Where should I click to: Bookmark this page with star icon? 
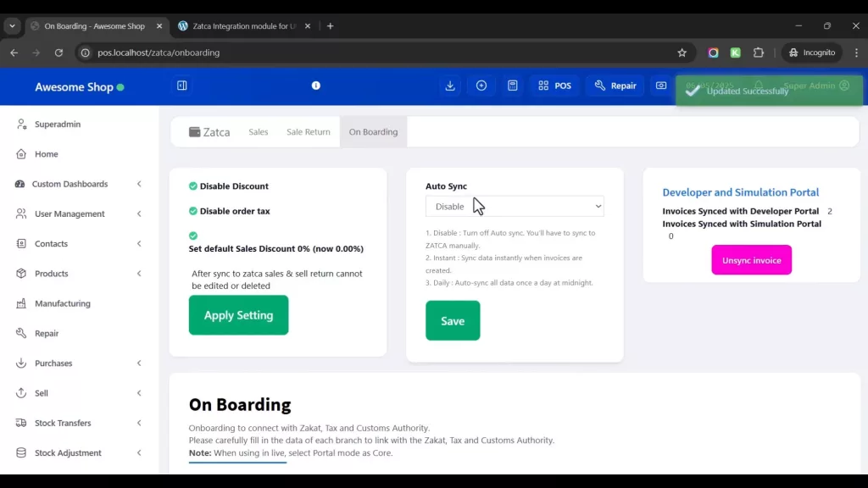(682, 53)
